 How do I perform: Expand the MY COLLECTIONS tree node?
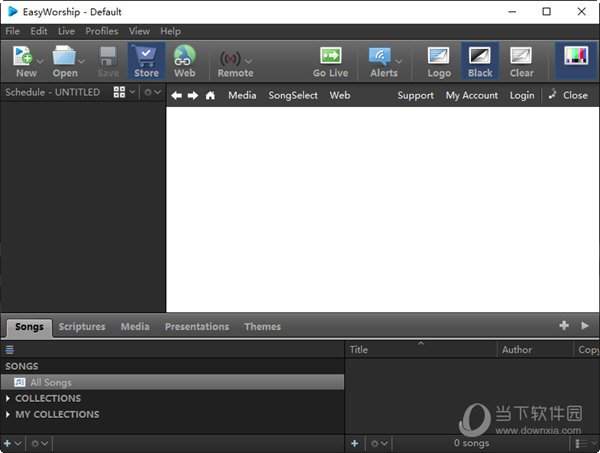8,414
